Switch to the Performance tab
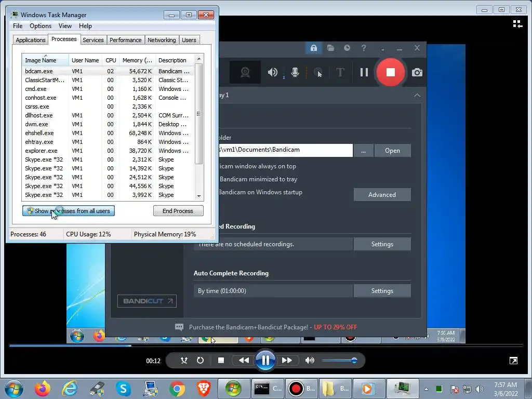The image size is (532, 399). point(126,40)
